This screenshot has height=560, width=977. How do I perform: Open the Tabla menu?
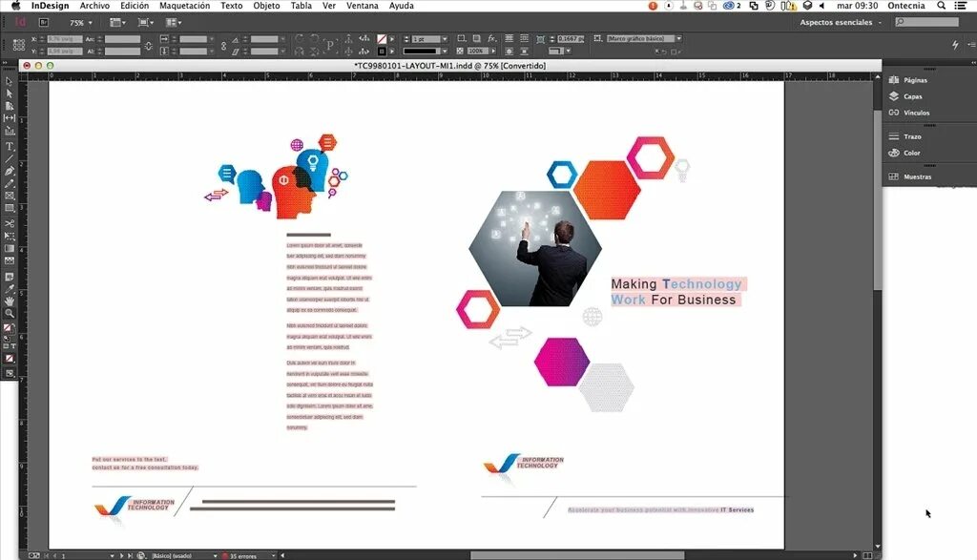pos(301,6)
